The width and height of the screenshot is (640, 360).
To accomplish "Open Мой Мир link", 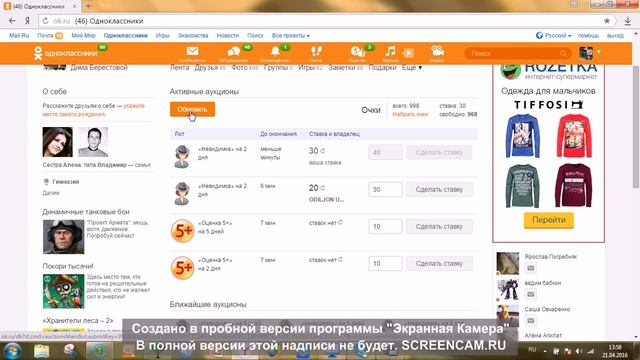I will 83,36.
